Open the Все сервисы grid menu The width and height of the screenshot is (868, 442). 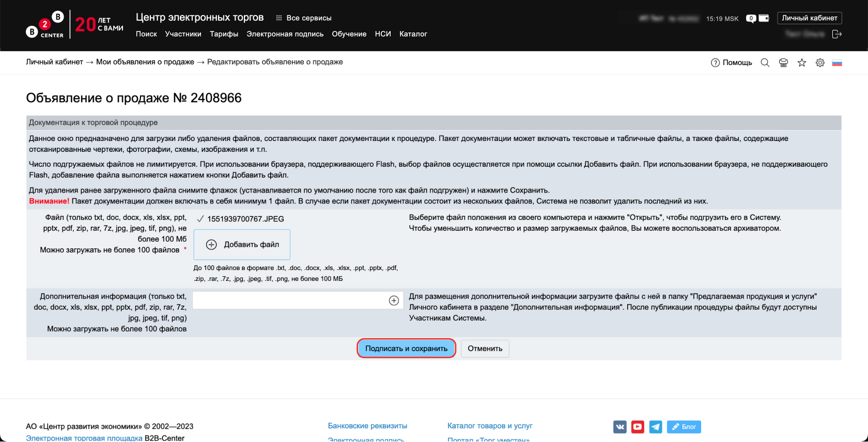pos(304,18)
